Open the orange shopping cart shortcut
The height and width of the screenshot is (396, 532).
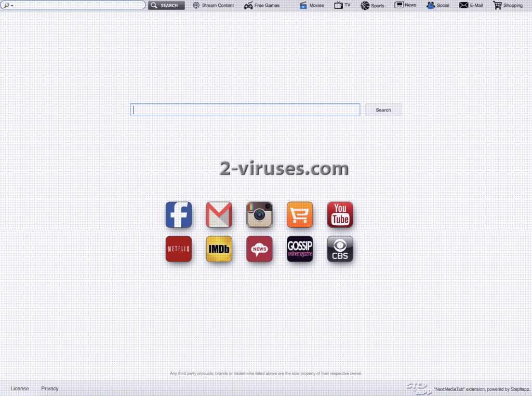(300, 215)
